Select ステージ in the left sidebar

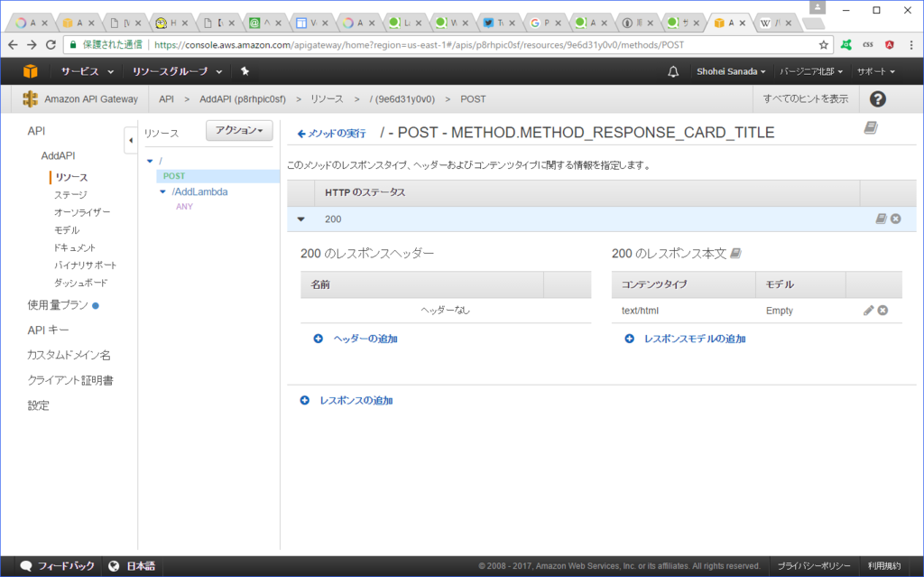coord(70,195)
